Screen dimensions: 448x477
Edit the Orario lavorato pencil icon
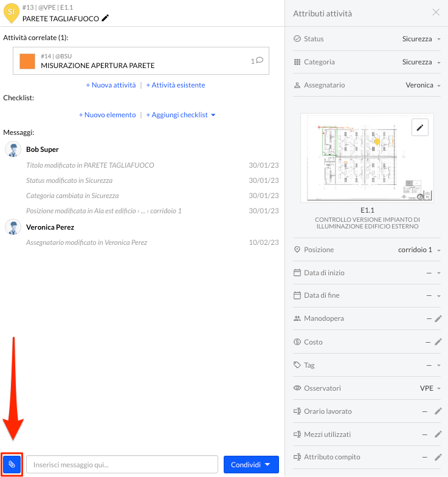point(438,411)
